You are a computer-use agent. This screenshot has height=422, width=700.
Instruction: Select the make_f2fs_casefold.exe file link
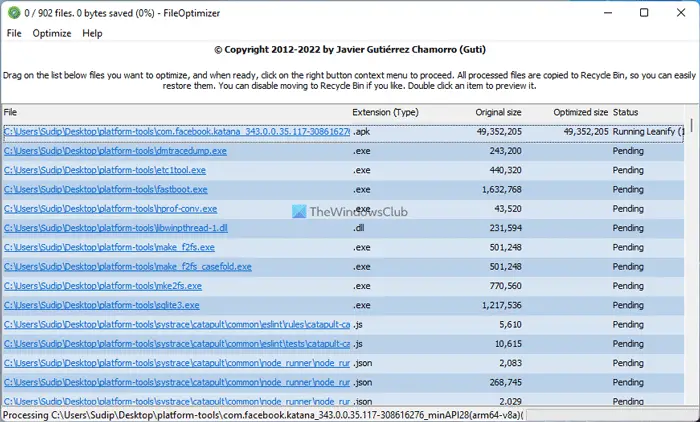[x=128, y=267]
